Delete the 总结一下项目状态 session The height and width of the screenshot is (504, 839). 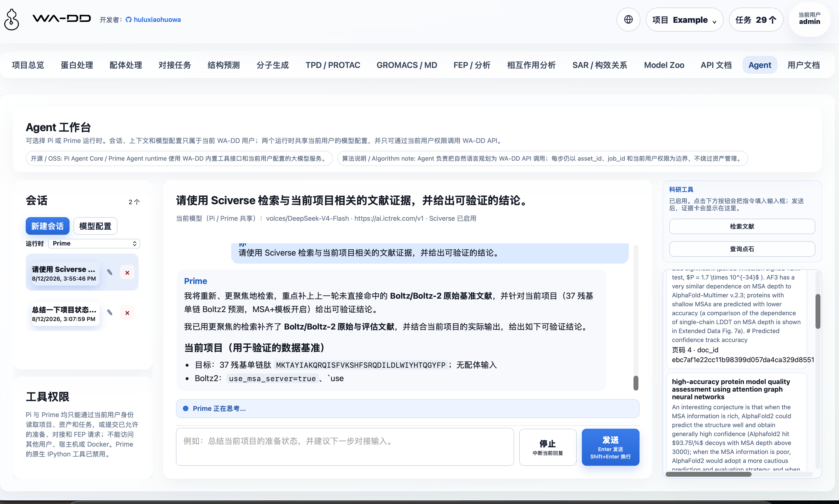[x=127, y=313]
